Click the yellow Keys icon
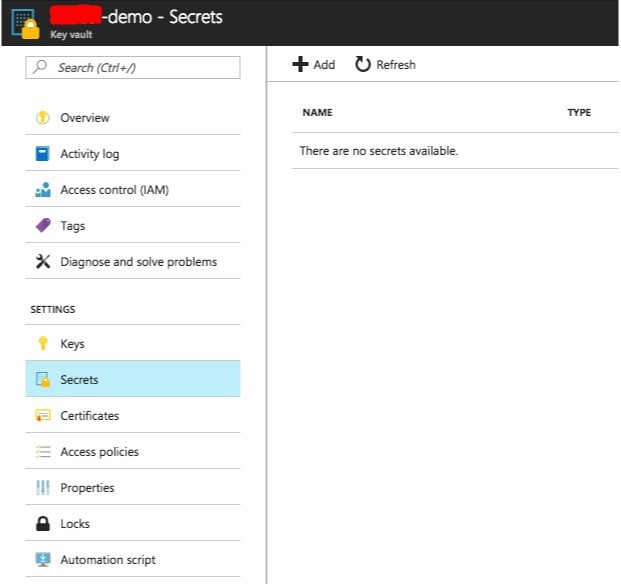 tap(43, 343)
